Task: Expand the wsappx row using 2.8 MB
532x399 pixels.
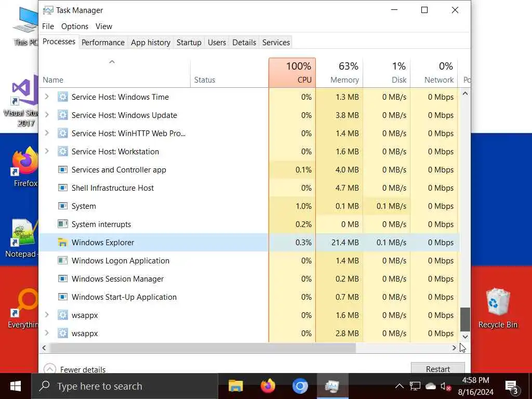Action: point(47,333)
